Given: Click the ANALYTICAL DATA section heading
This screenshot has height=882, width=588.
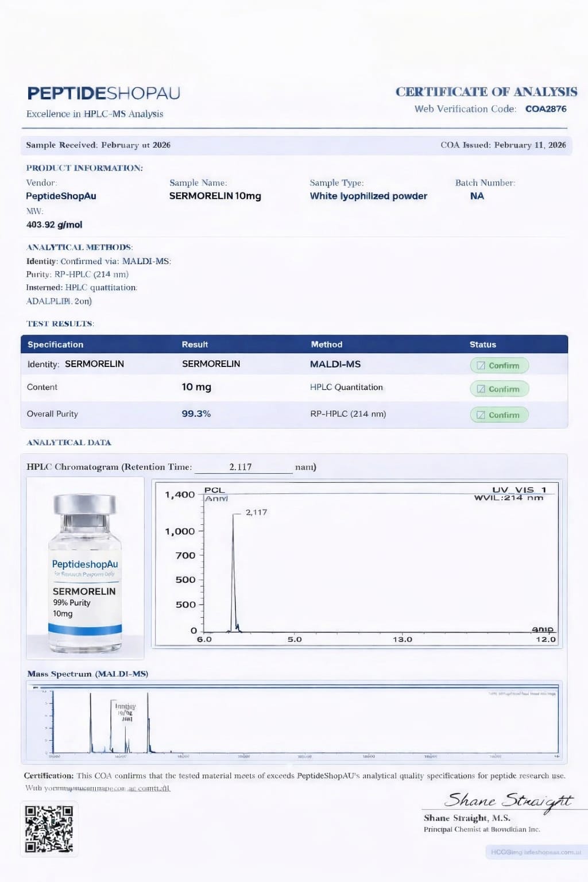Looking at the screenshot, I should click(x=69, y=442).
